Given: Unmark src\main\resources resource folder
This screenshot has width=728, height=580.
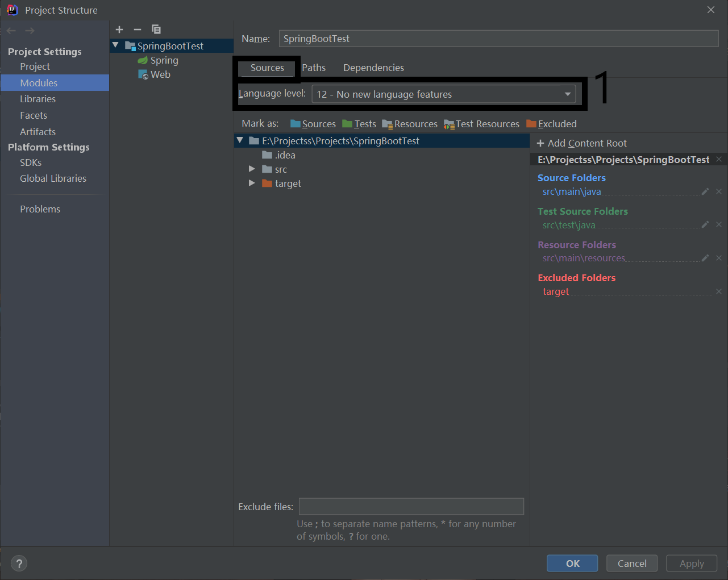Looking at the screenshot, I should pos(719,258).
